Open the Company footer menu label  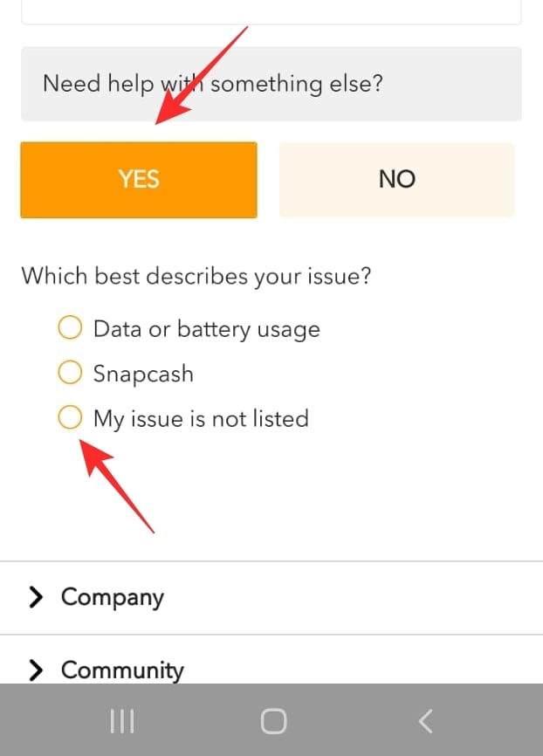coord(113,597)
